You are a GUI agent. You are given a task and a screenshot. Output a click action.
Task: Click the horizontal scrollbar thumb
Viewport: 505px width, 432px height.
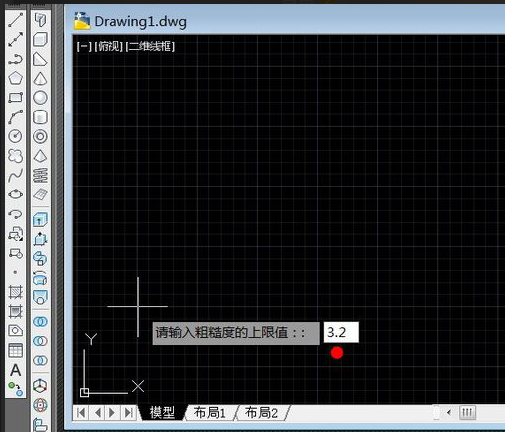[467, 413]
